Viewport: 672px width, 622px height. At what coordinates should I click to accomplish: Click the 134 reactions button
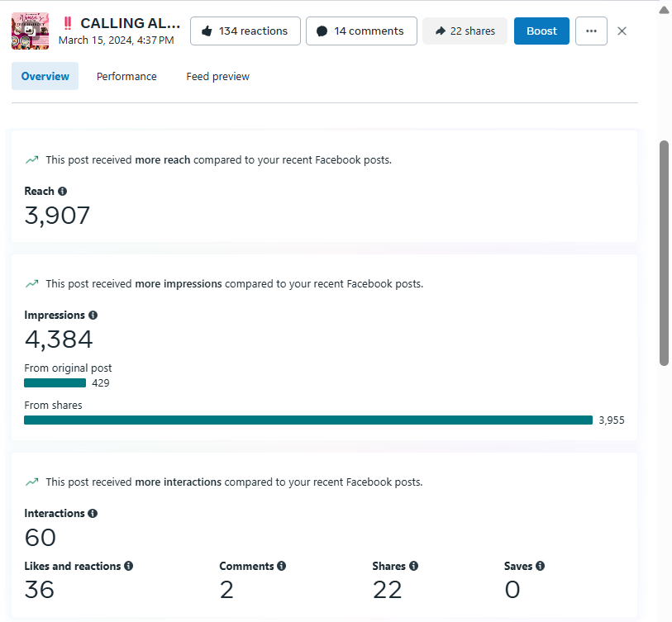coord(245,31)
